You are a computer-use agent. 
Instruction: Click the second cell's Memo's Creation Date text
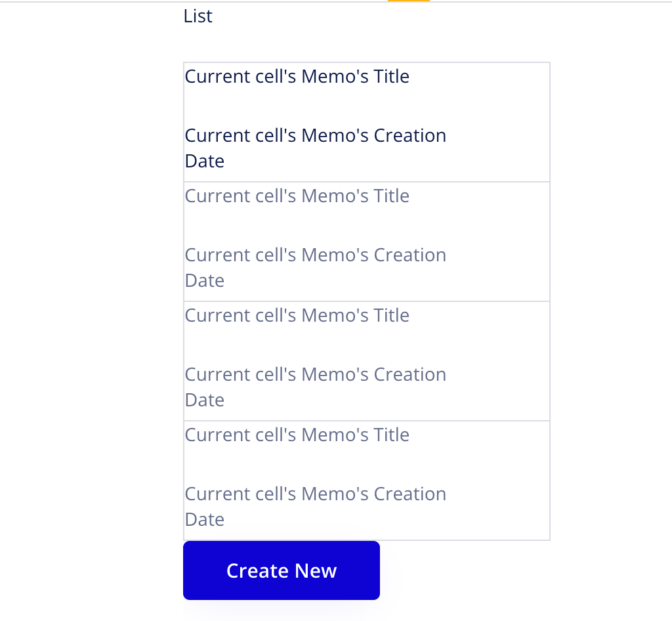pos(315,255)
